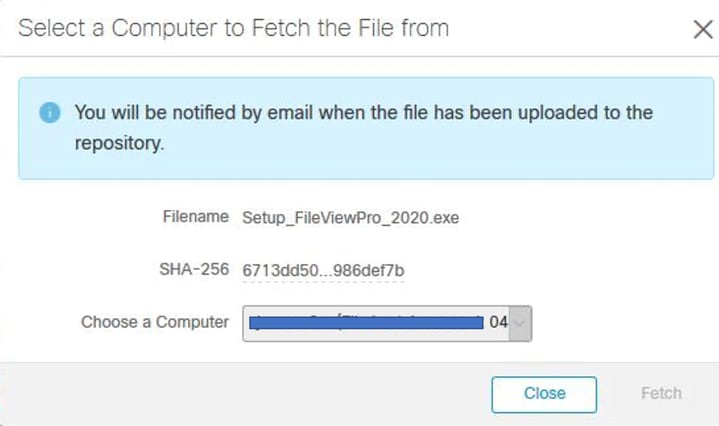Click the SHA-256 field label
719x426 pixels.
[194, 269]
